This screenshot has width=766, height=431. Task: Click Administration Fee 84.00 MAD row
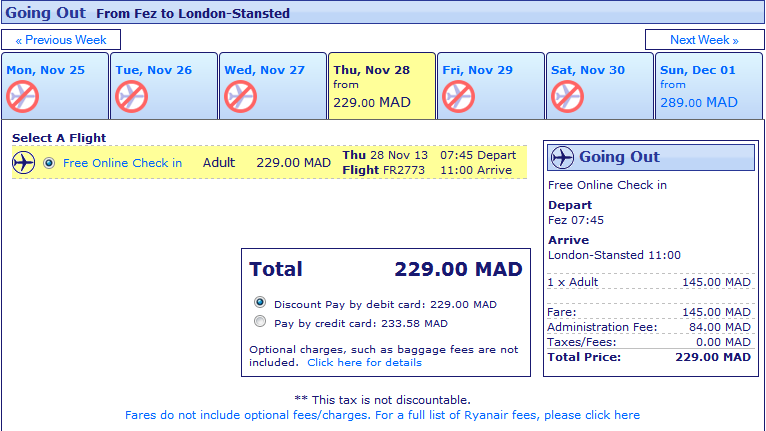(649, 327)
